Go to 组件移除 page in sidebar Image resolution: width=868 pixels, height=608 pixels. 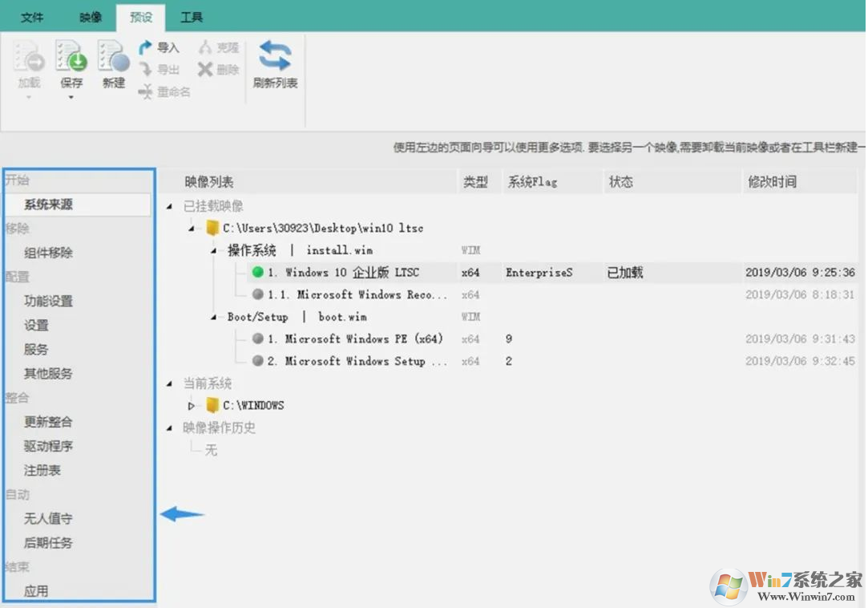pyautogui.click(x=48, y=253)
